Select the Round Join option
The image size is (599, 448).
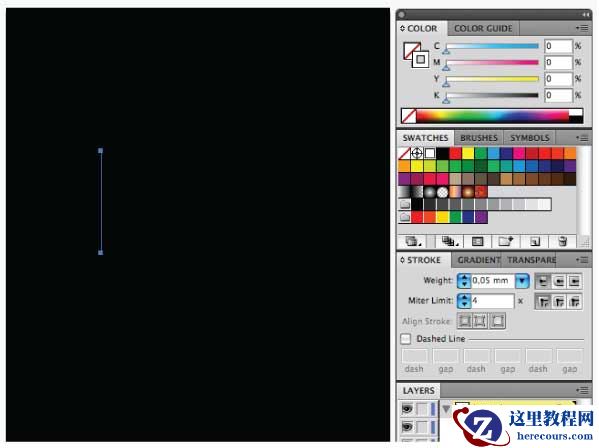559,302
